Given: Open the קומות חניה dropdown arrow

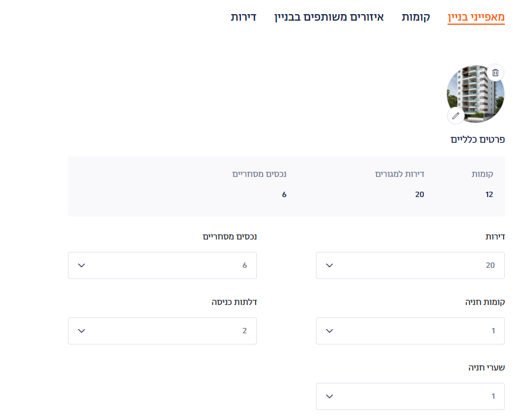Looking at the screenshot, I should (329, 331).
